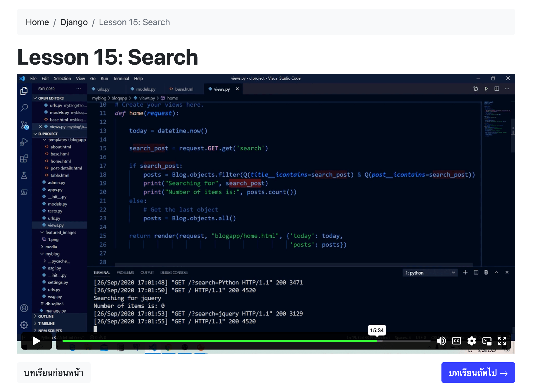Kill terminal with trash icon
Viewport: 537px width, 392px height.
coord(486,272)
